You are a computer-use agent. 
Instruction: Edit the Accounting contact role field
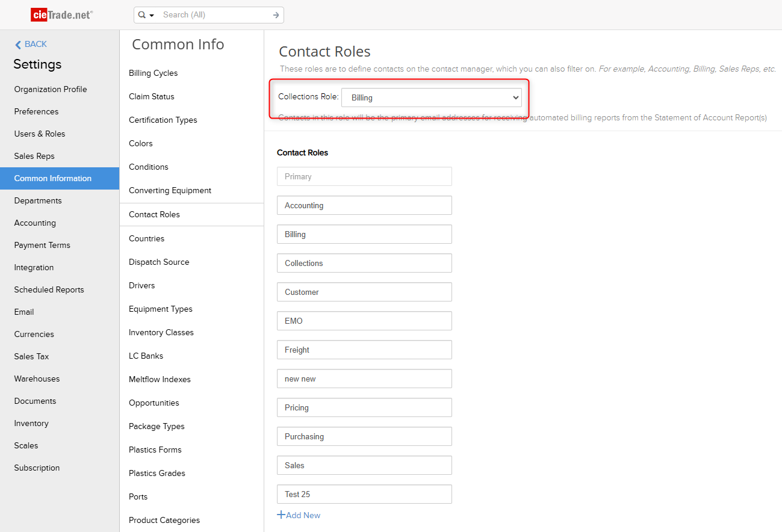pyautogui.click(x=364, y=205)
